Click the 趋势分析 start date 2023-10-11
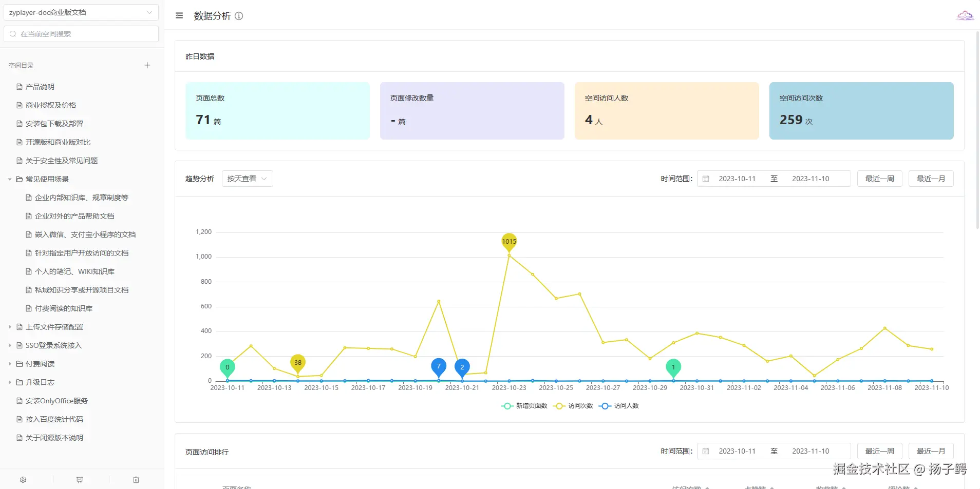The width and height of the screenshot is (980, 489). 737,179
